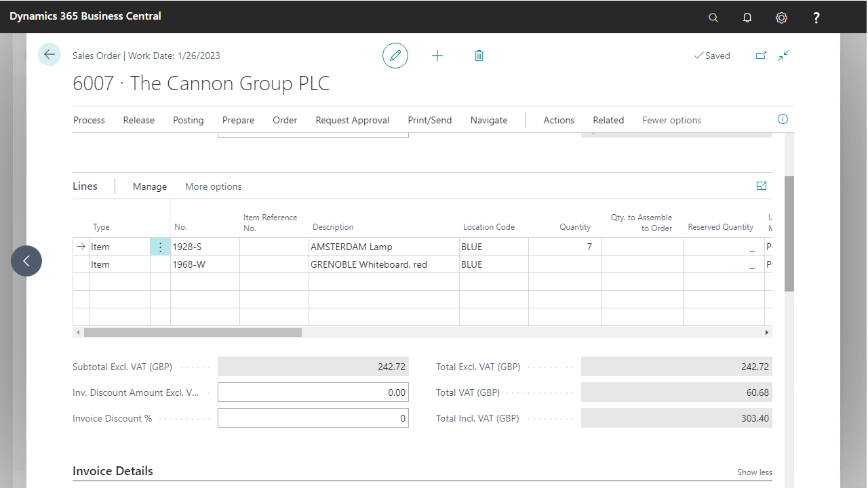The image size is (868, 488).
Task: Click the Reserved Quantity column header
Action: pos(721,227)
